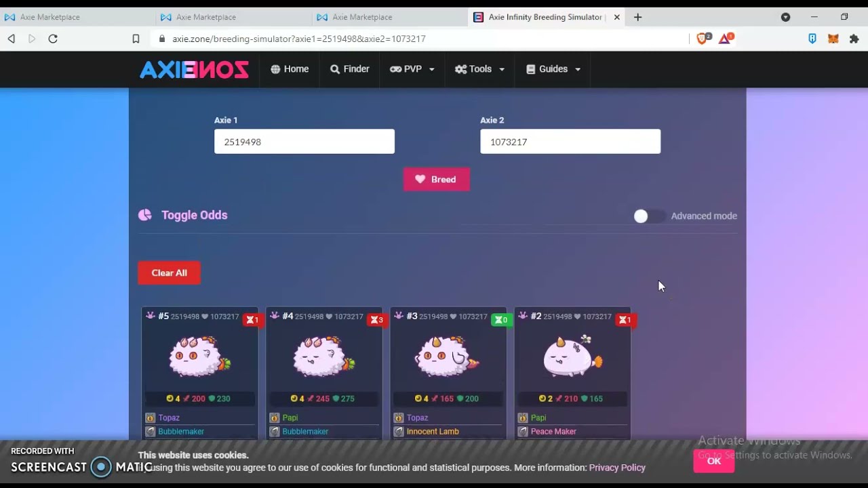Image resolution: width=868 pixels, height=488 pixels.
Task: Click the red breed count badge on axie #2
Action: tap(625, 320)
